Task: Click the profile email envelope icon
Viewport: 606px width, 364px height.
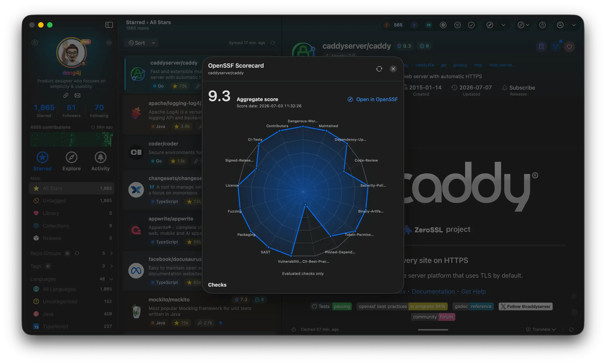Action: (77, 95)
